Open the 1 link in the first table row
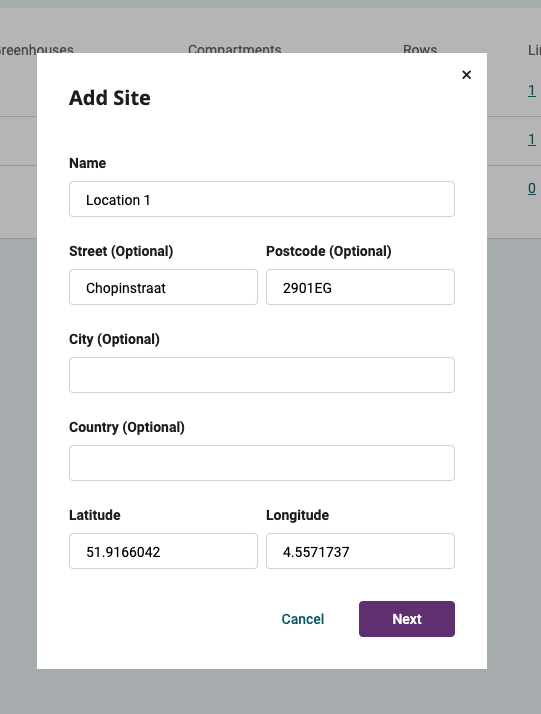Screen dimensions: 541x714 click(531, 90)
